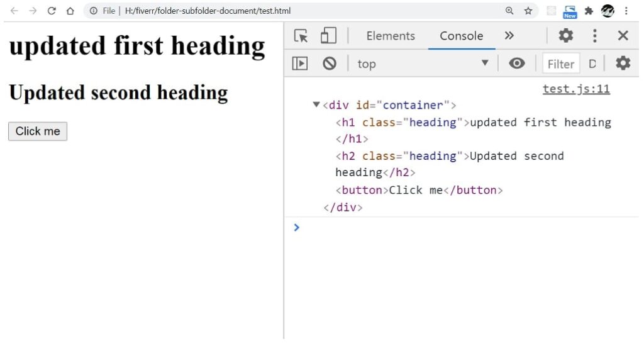Screen dimensions: 644x346
Task: Open the zoom magnifier icon in address bar
Action: 509,11
